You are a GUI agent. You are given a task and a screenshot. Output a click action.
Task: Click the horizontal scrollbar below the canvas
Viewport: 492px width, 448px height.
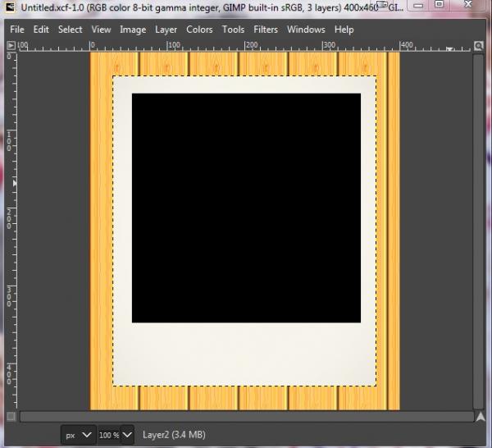(x=247, y=417)
